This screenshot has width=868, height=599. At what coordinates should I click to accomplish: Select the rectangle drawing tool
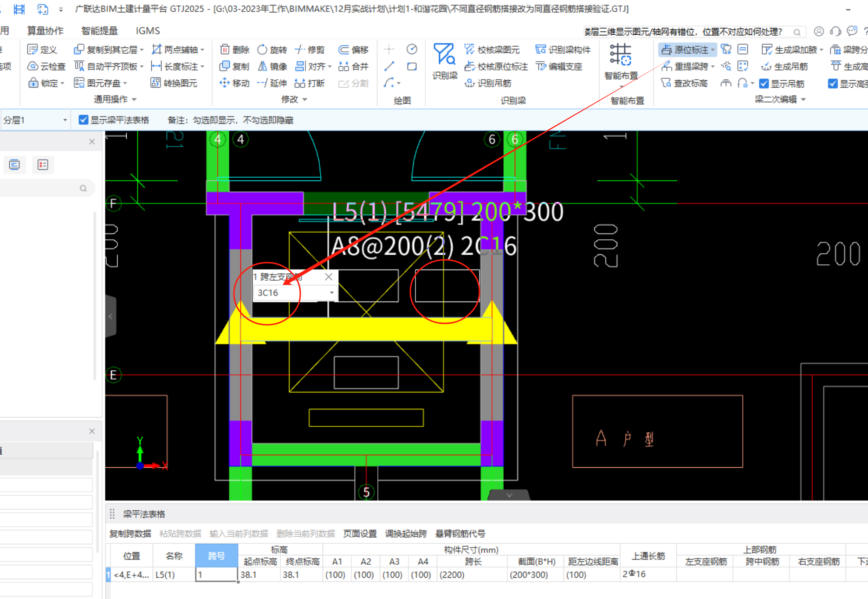412,66
